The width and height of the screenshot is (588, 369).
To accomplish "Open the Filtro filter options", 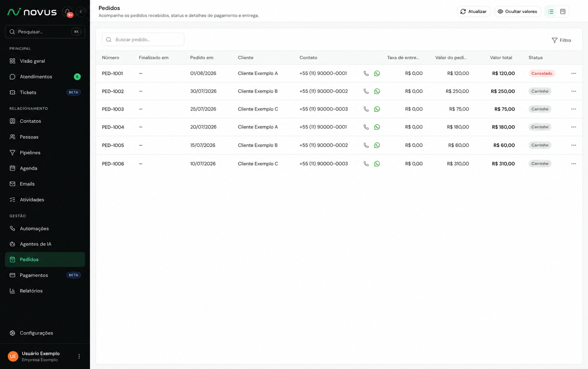I will tap(561, 40).
